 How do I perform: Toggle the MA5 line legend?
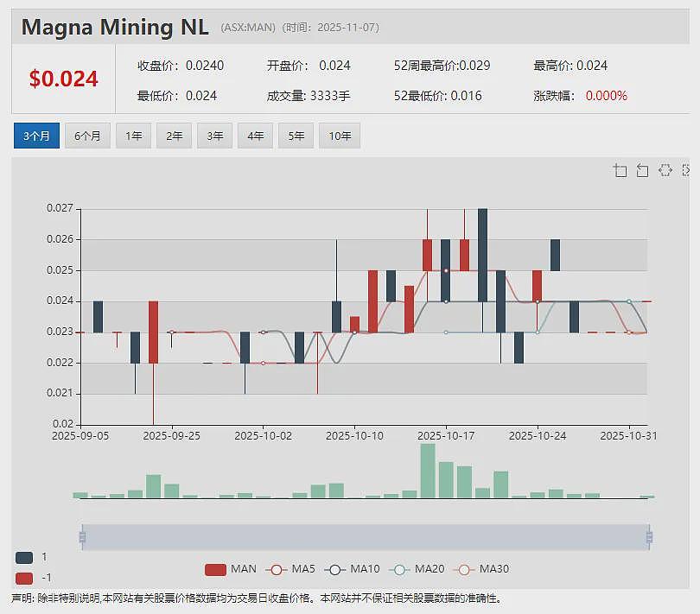pos(290,569)
